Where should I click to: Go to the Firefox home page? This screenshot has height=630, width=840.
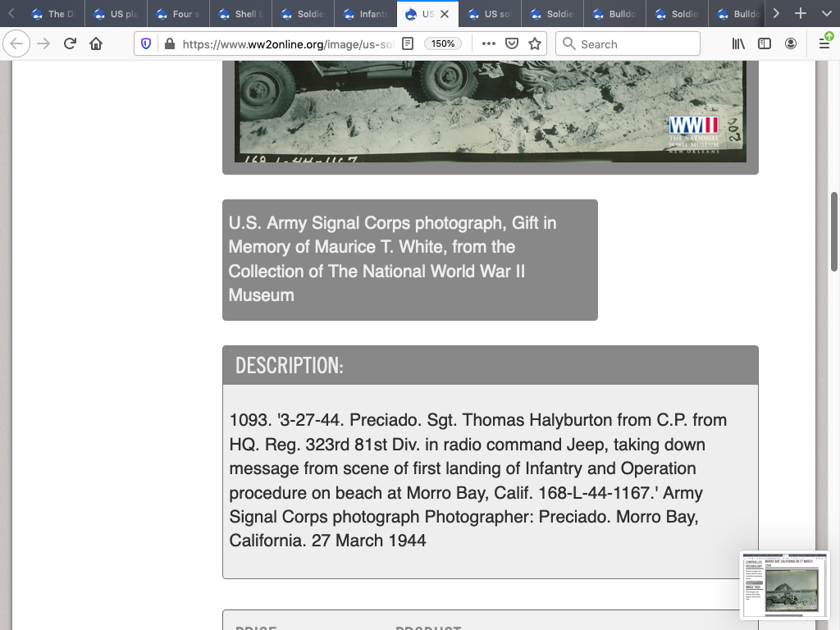pos(96,44)
